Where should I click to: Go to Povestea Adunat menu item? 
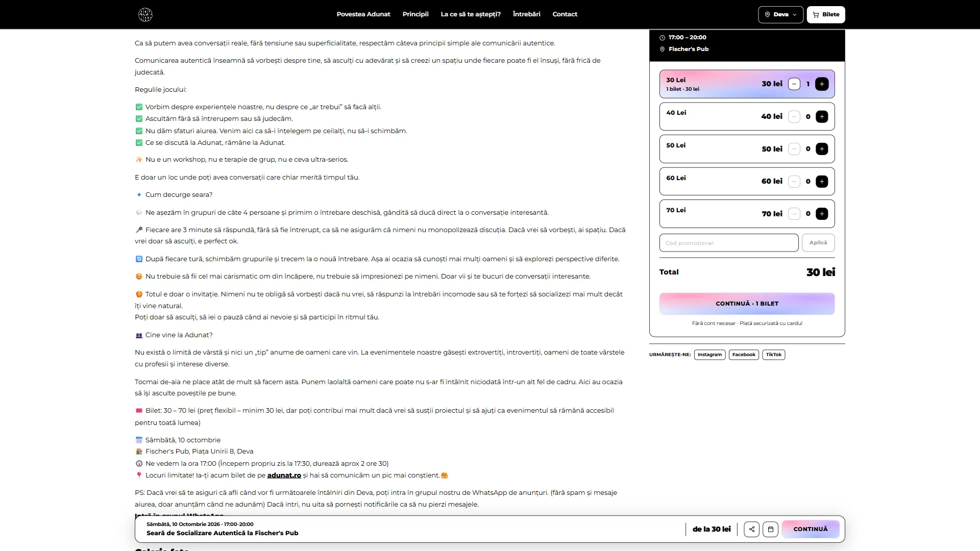pyautogui.click(x=363, y=14)
